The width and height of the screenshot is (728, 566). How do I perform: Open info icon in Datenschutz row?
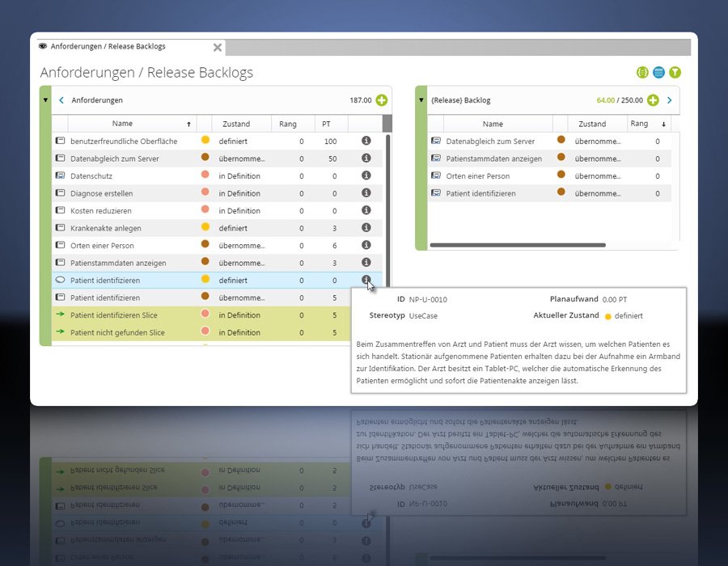click(366, 175)
